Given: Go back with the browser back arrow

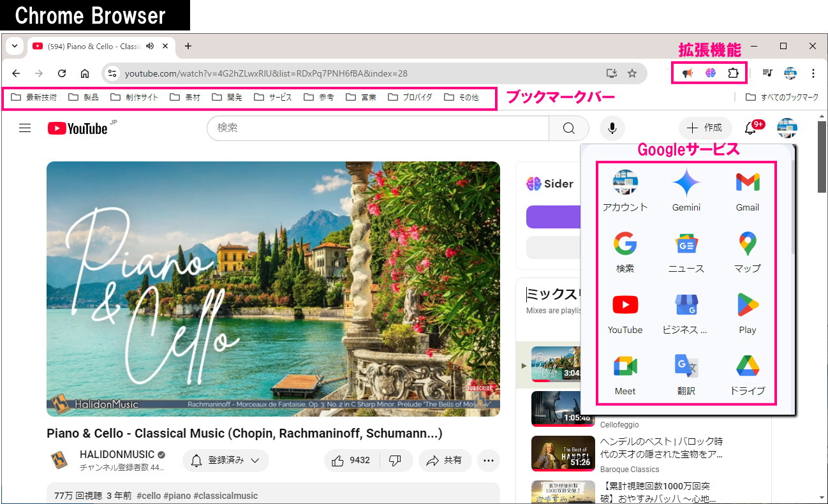Looking at the screenshot, I should [x=17, y=73].
